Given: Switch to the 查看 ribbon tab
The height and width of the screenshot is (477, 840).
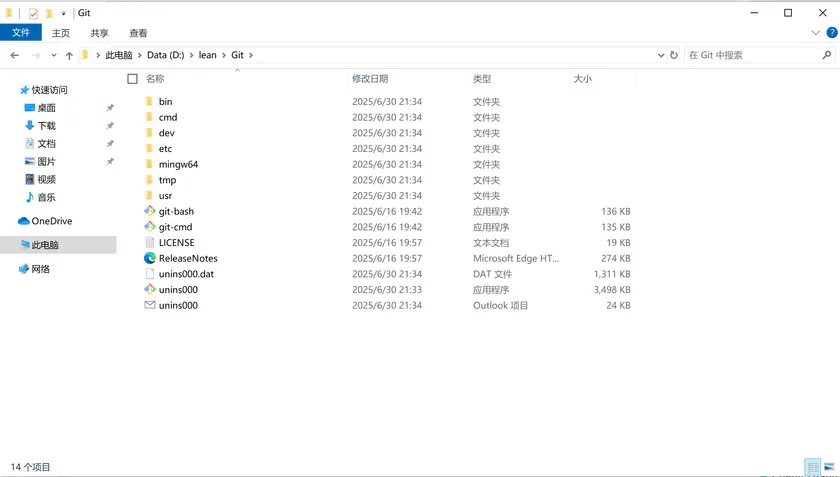Looking at the screenshot, I should [138, 33].
